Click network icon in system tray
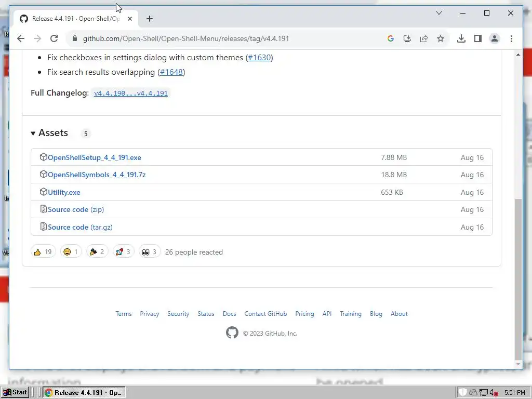The height and width of the screenshot is (399, 532). (484, 393)
